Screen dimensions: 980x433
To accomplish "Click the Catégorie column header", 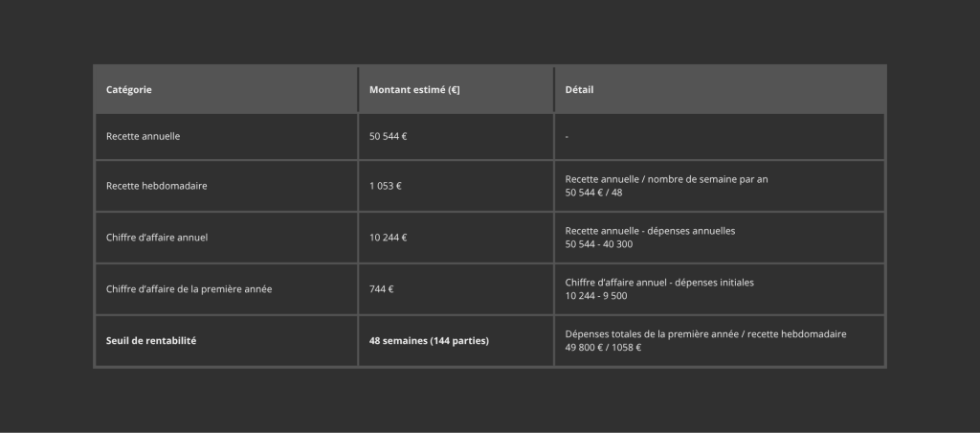I will 129,90.
